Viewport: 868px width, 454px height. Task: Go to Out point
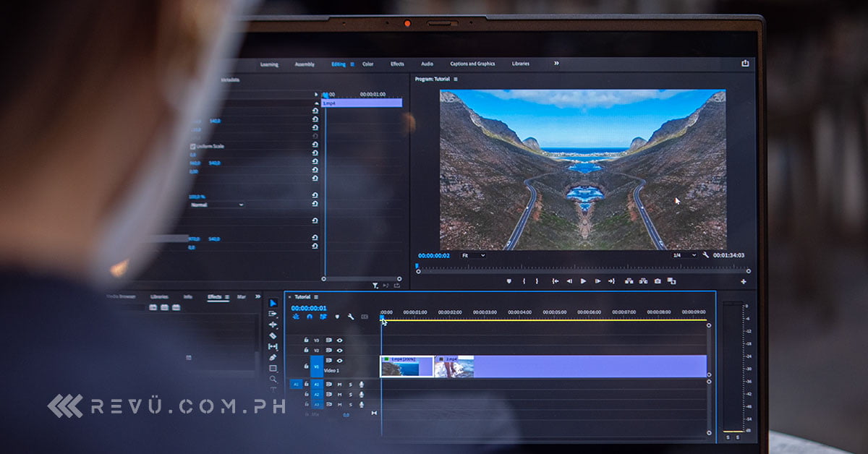click(611, 280)
